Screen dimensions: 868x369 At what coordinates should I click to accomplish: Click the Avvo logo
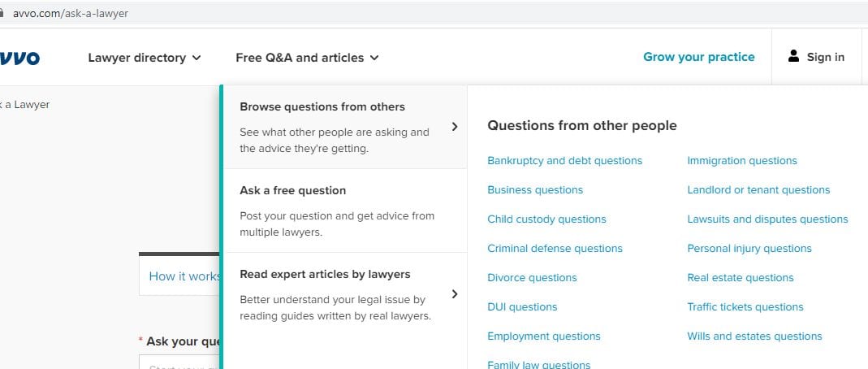[x=19, y=58]
